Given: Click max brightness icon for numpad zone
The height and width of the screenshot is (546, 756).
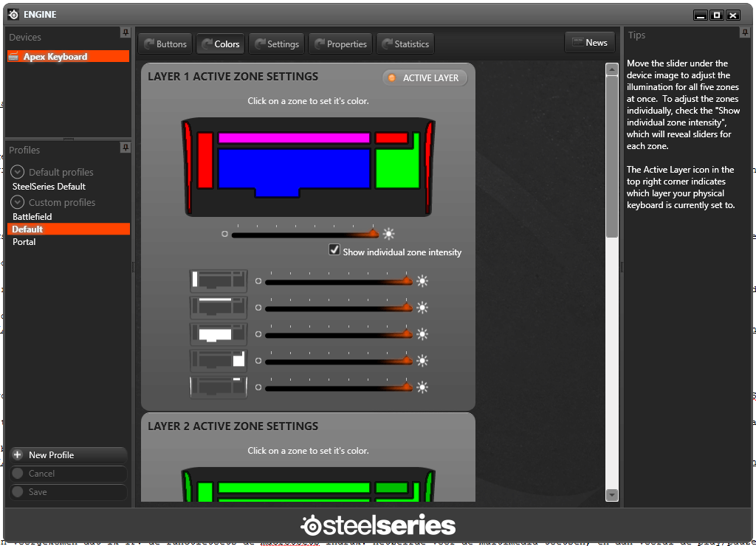Looking at the screenshot, I should click(x=422, y=361).
